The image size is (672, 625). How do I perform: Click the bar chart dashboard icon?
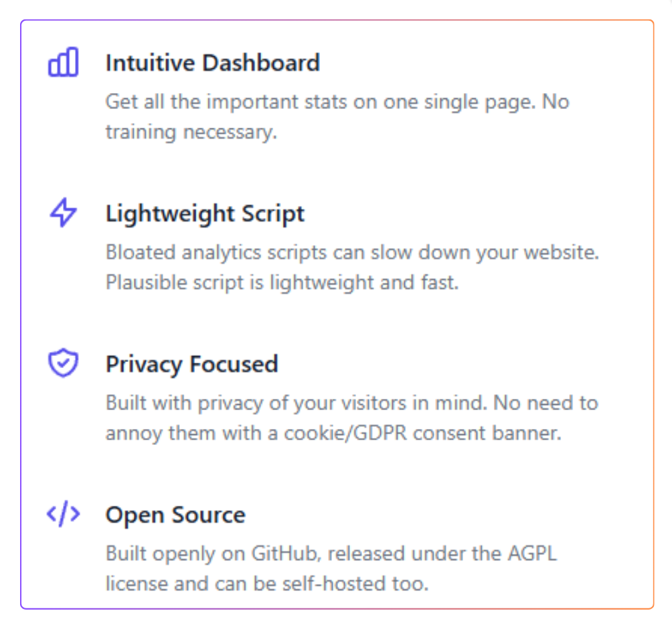click(x=63, y=62)
